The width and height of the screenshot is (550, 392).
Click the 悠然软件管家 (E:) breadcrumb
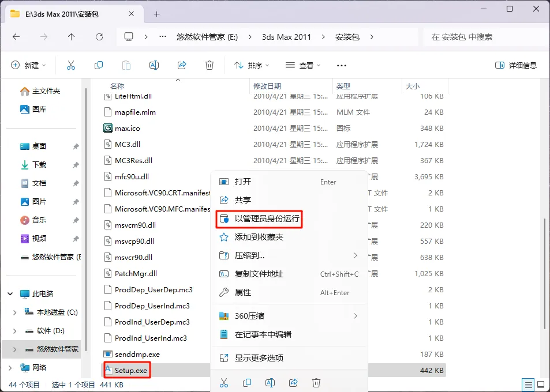click(x=207, y=37)
